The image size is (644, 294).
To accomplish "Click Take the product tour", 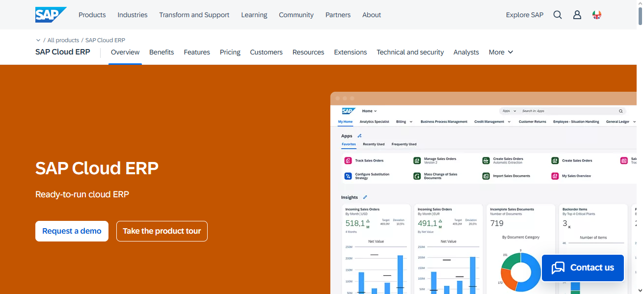I will tap(161, 231).
